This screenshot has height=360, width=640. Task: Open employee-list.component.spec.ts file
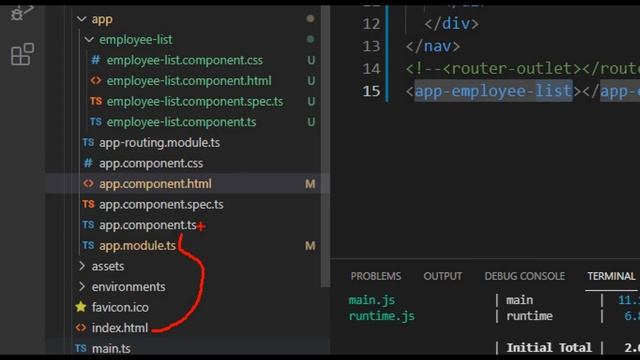[195, 101]
